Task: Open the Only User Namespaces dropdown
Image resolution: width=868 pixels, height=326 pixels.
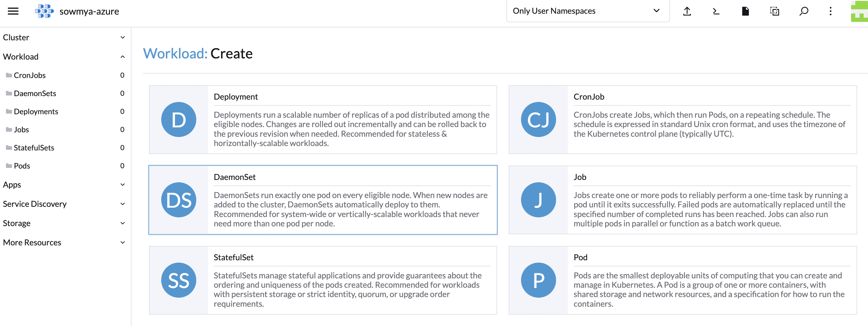Action: pyautogui.click(x=587, y=11)
